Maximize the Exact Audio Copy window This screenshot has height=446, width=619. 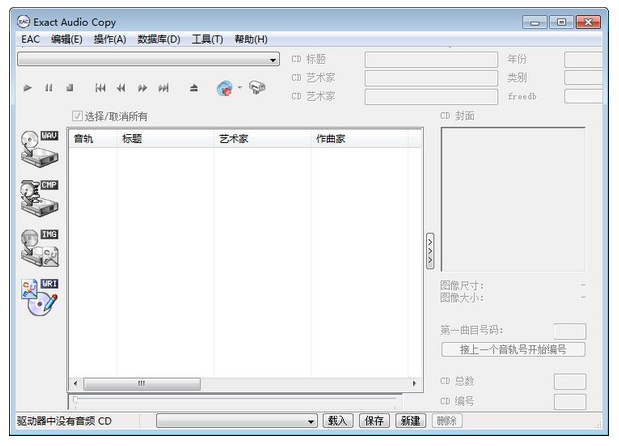[561, 22]
